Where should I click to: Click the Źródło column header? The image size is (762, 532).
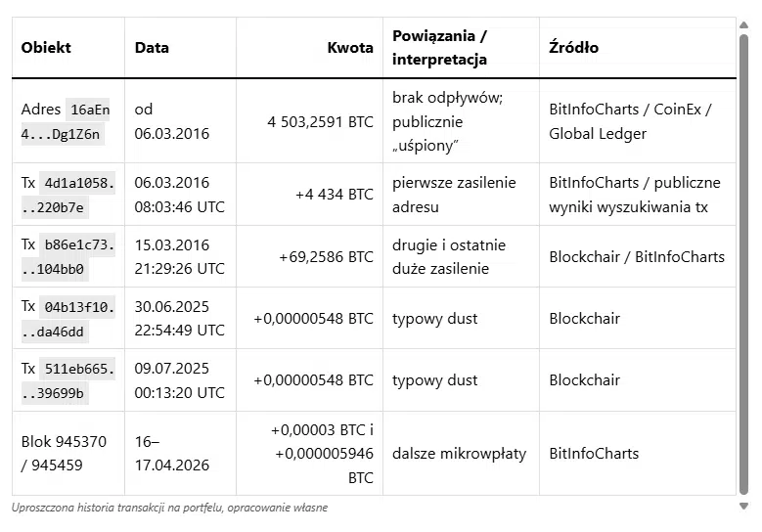574,47
